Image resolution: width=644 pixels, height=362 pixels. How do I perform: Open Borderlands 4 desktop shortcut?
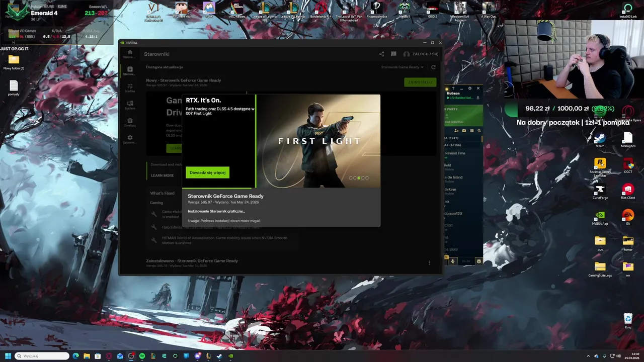point(320,10)
